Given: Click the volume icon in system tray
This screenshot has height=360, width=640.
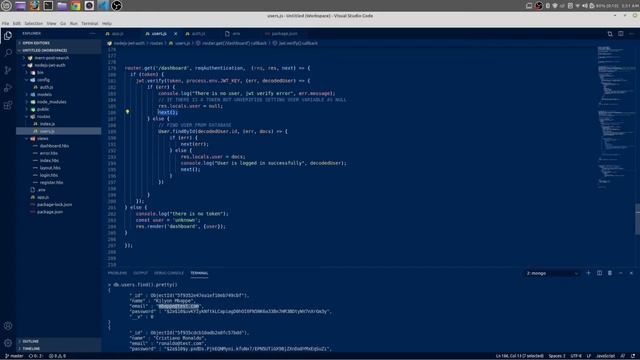Looking at the screenshot, I should [x=584, y=6].
